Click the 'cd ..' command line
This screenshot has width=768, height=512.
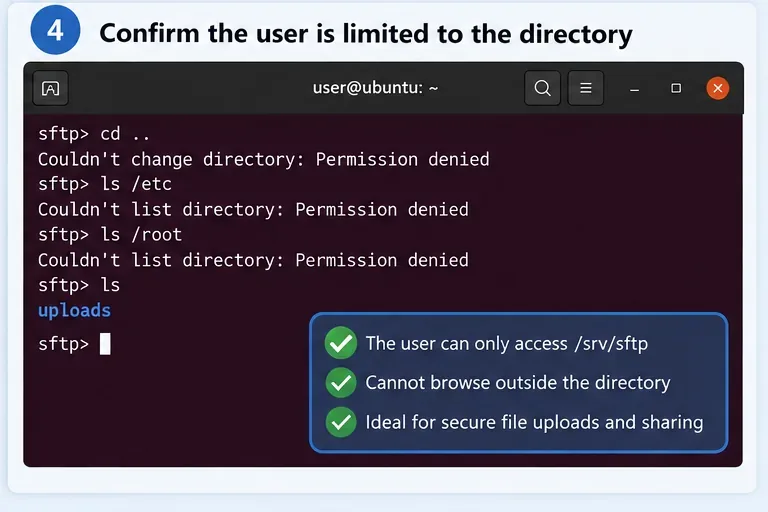(x=94, y=133)
